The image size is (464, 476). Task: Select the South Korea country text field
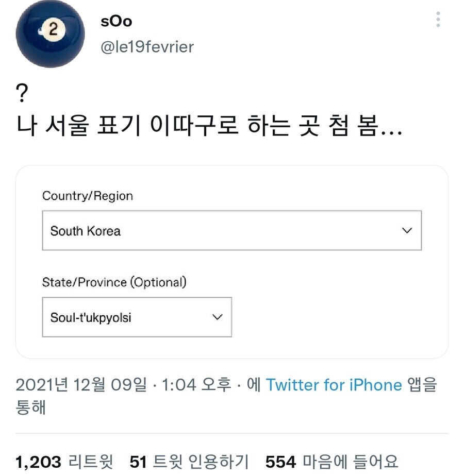[232, 230]
